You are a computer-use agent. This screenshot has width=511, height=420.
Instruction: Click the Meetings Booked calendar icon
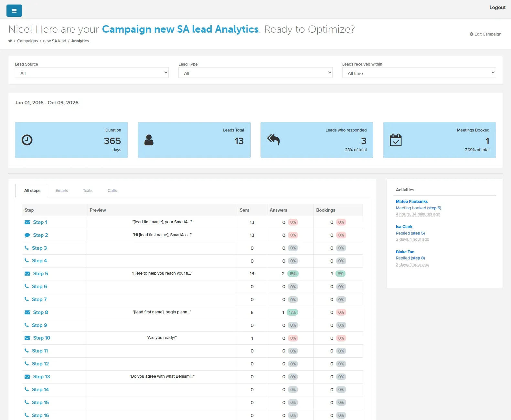[396, 140]
